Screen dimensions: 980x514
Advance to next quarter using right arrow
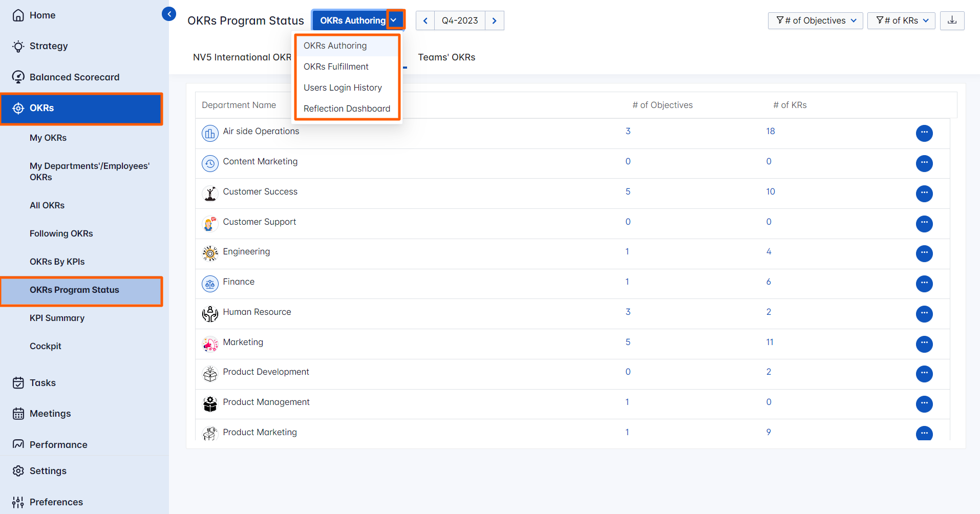click(494, 20)
